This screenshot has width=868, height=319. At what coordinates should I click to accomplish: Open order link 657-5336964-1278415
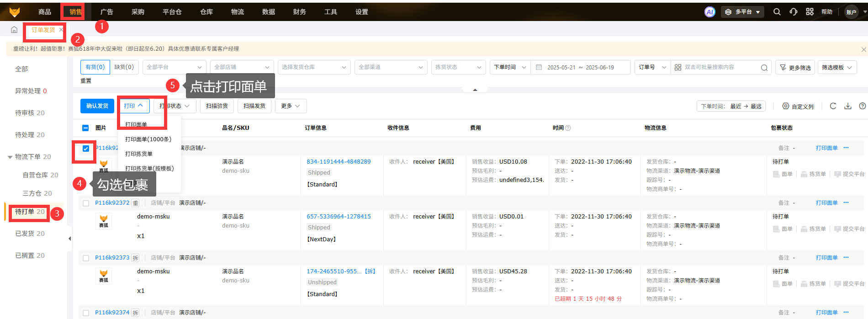pos(339,217)
